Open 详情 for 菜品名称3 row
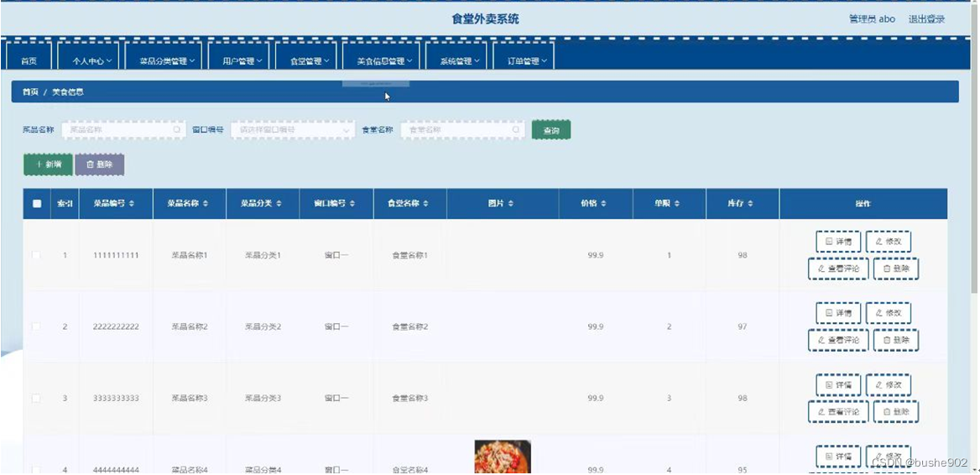 pyautogui.click(x=838, y=384)
